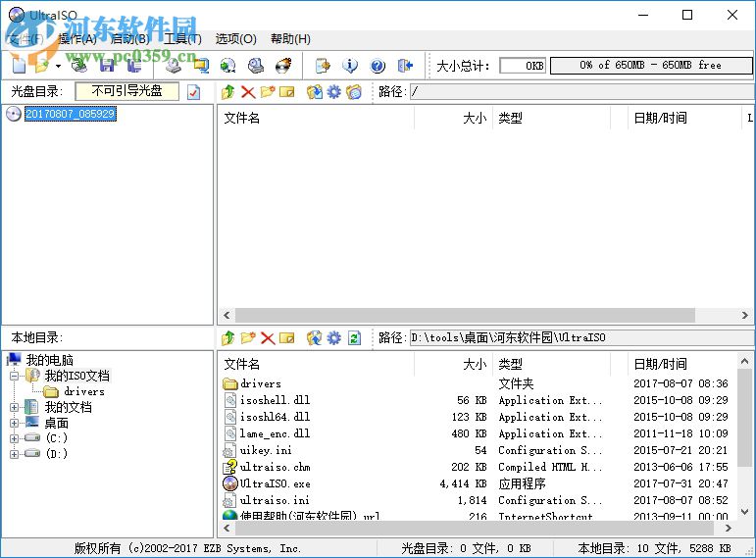The height and width of the screenshot is (558, 756).
Task: Click the 不可引导光盘 boot type field
Action: tap(126, 91)
